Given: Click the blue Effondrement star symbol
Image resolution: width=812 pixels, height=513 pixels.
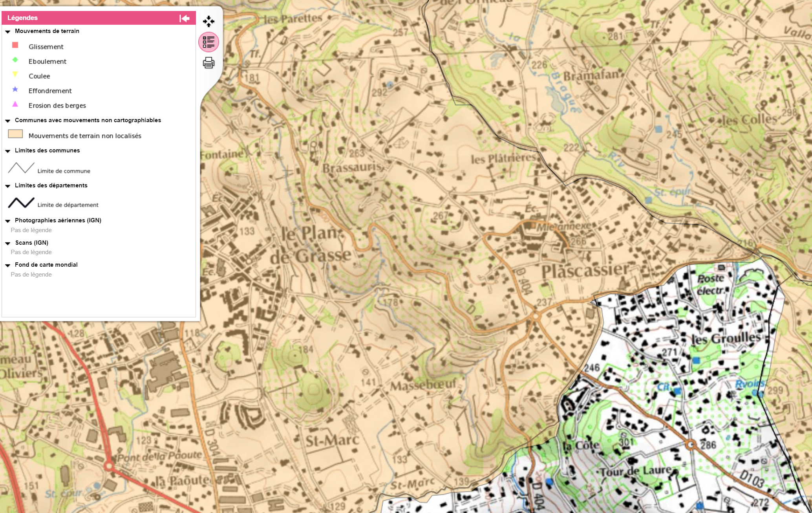Looking at the screenshot, I should [15, 89].
